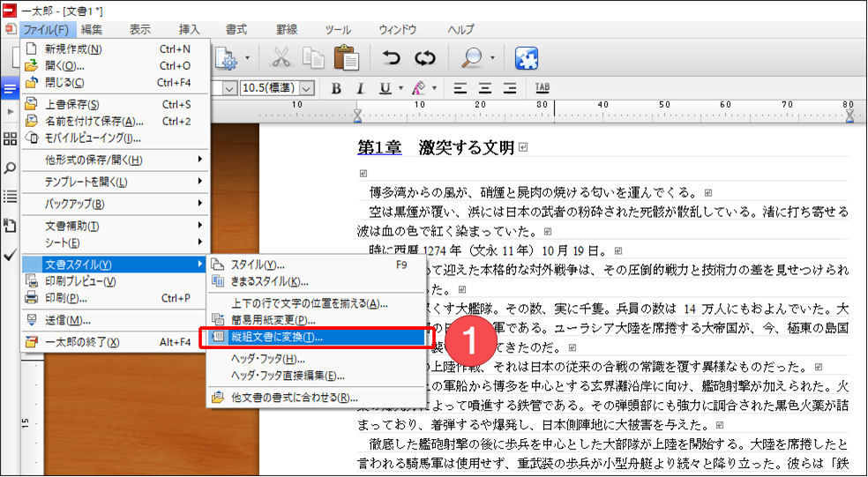Select 名前を付けて保存 menu entry

coord(94,121)
